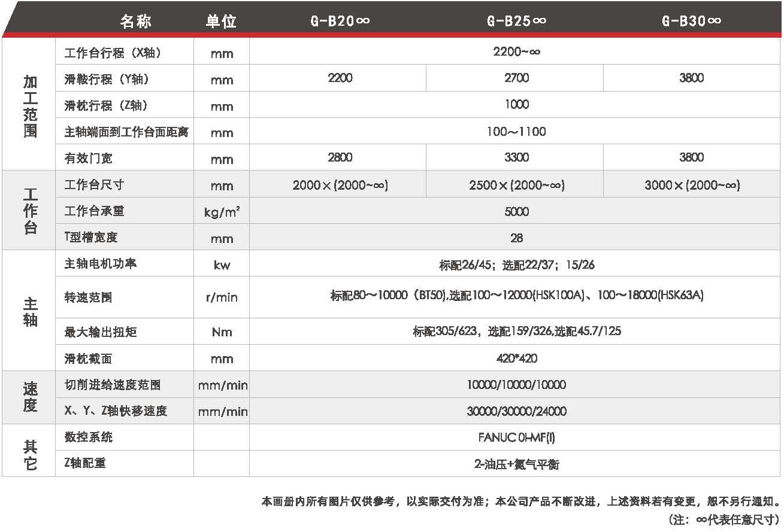Click the 速度 section label
The image size is (784, 532).
[x=29, y=397]
